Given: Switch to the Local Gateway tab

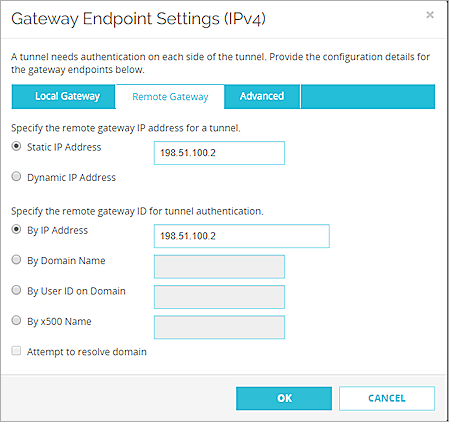Looking at the screenshot, I should [63, 96].
